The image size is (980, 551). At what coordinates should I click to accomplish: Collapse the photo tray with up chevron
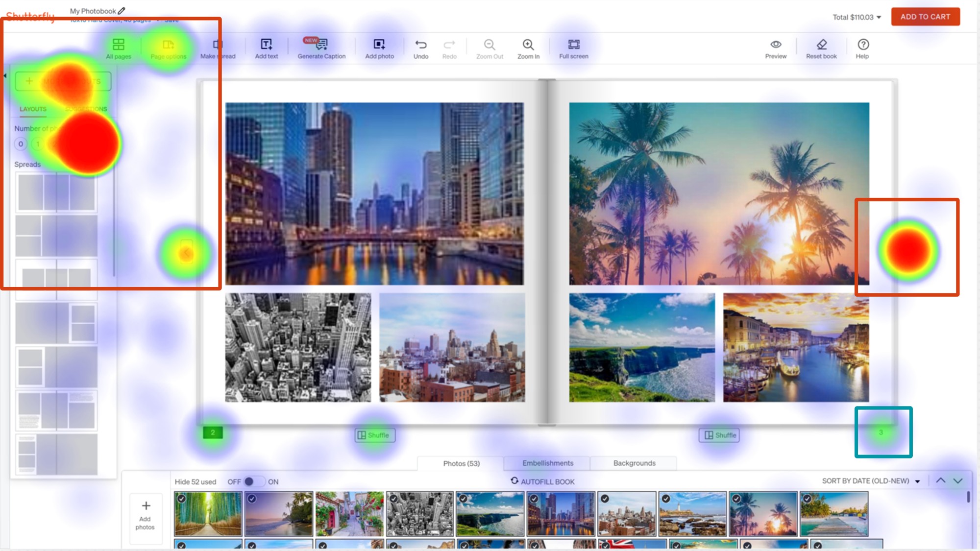(941, 480)
